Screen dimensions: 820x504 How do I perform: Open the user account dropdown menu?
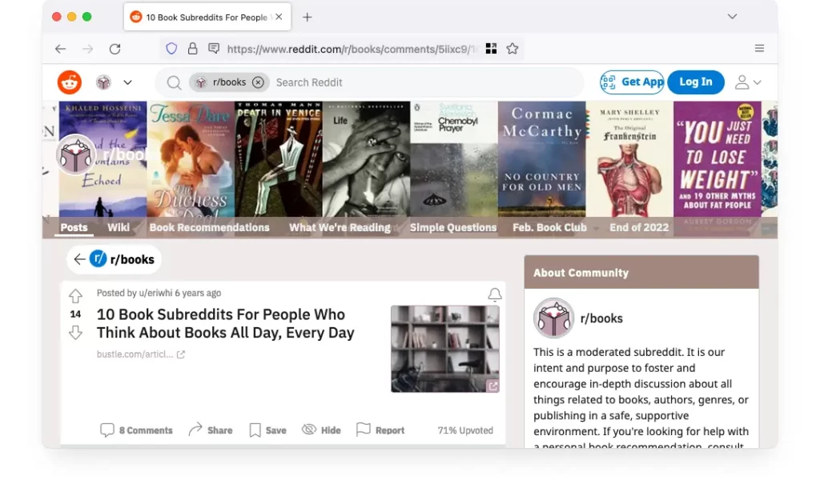tap(748, 82)
